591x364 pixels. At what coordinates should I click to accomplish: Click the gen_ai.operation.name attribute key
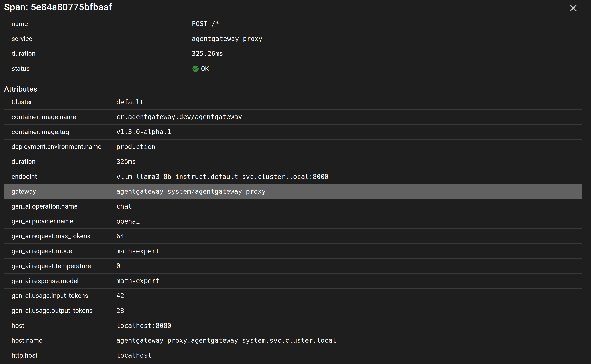(x=45, y=207)
